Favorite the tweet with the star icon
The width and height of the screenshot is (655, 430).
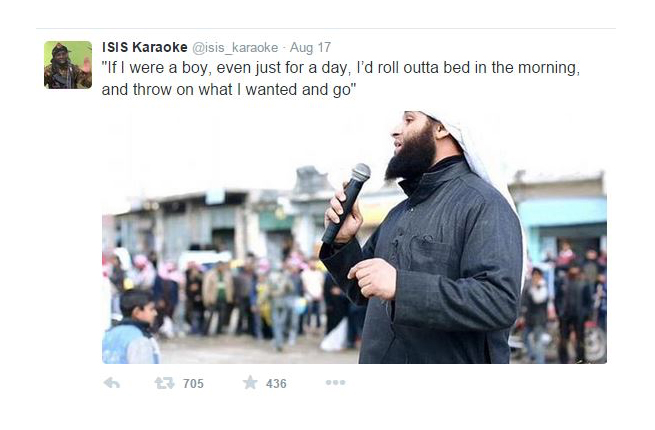coord(250,382)
